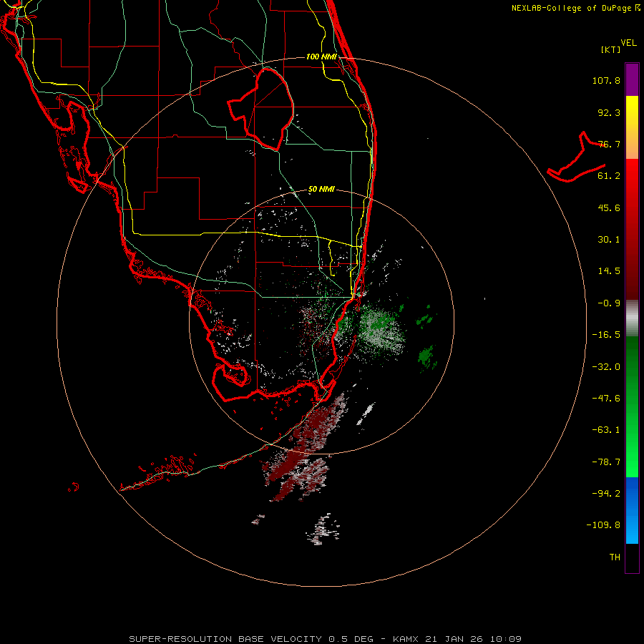Click the VEL legend title
Screen dimensions: 644x644
coord(628,43)
